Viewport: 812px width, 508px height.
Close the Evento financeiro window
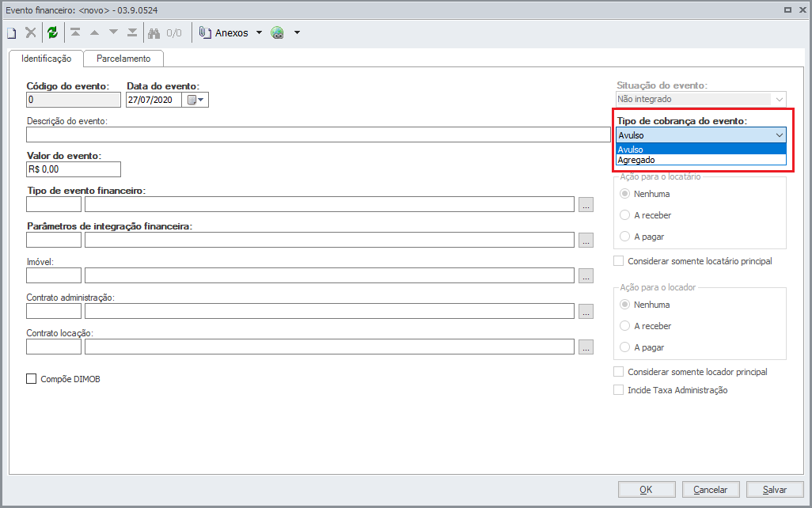(x=803, y=9)
